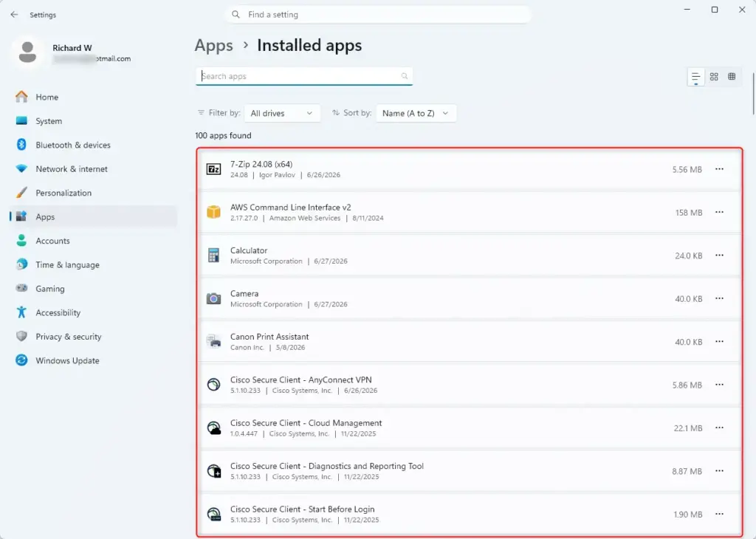Open Windows Update page

point(93,360)
